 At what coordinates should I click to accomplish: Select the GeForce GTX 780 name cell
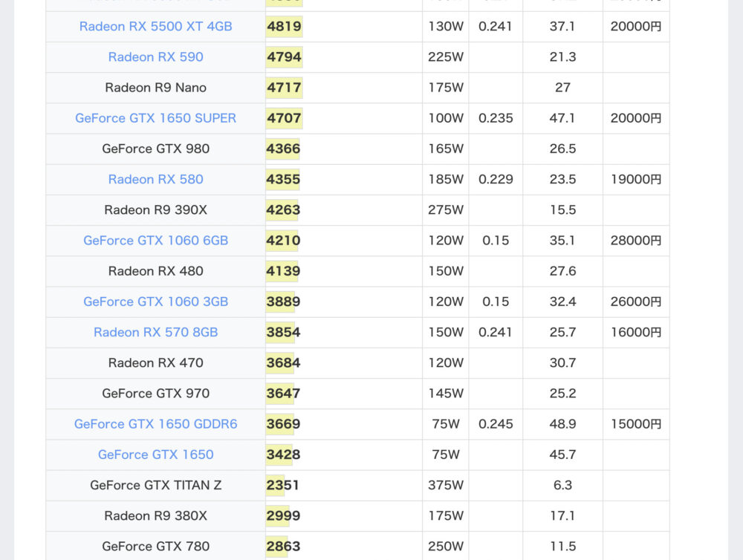coord(155,547)
